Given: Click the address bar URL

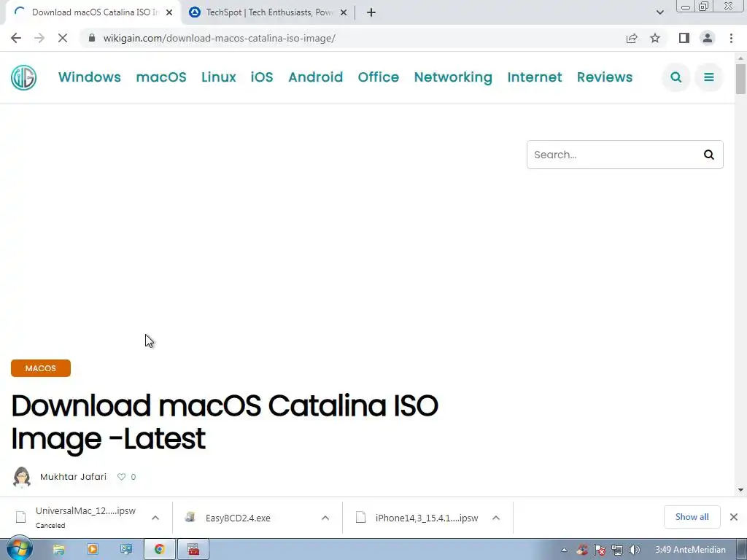Looking at the screenshot, I should 219,38.
